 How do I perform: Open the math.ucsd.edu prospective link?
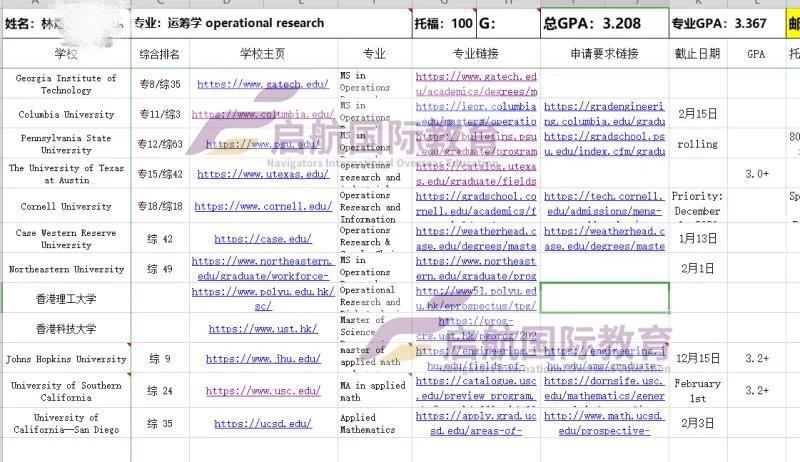click(605, 423)
